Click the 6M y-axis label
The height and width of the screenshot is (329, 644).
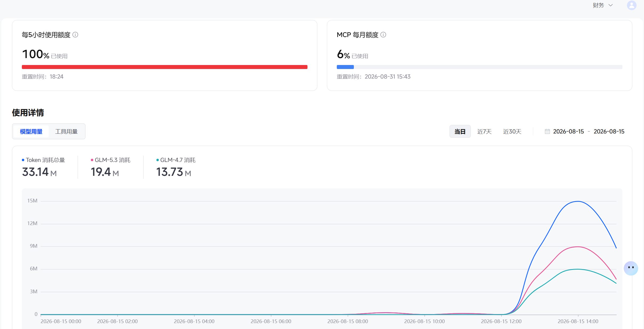click(x=34, y=269)
